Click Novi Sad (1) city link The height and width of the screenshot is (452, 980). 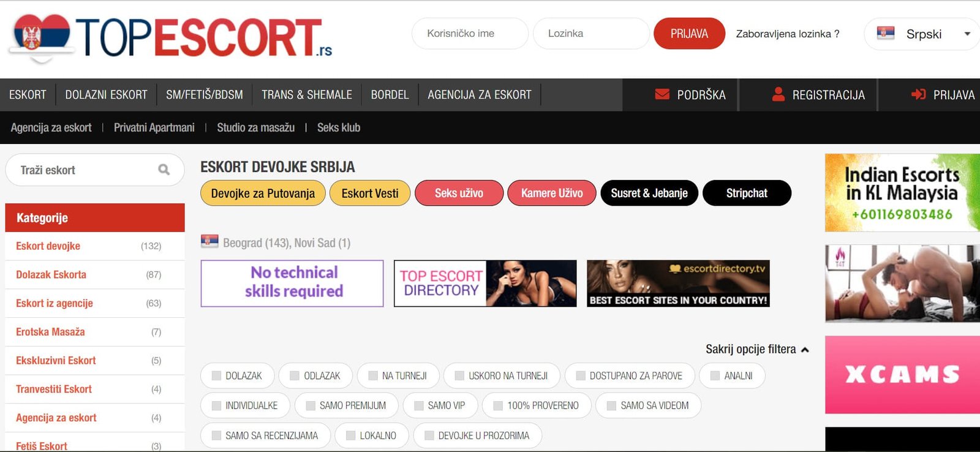[322, 243]
